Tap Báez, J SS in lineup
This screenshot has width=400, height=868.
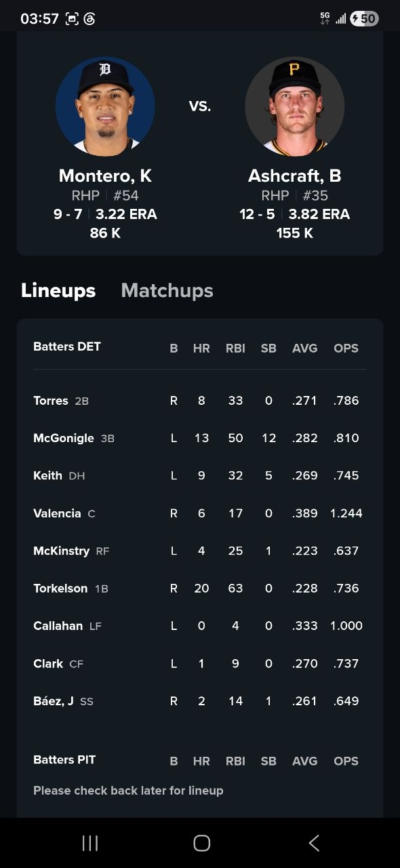pyautogui.click(x=200, y=701)
